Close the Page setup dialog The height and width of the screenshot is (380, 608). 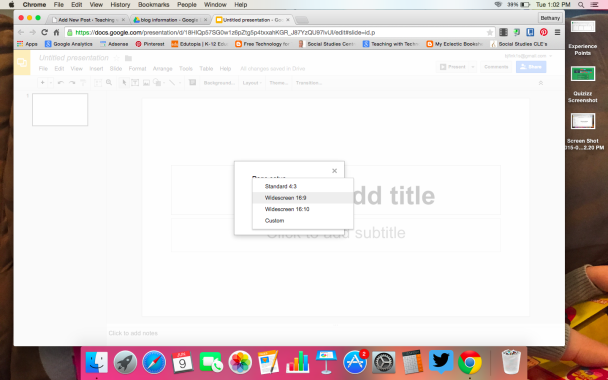point(335,171)
